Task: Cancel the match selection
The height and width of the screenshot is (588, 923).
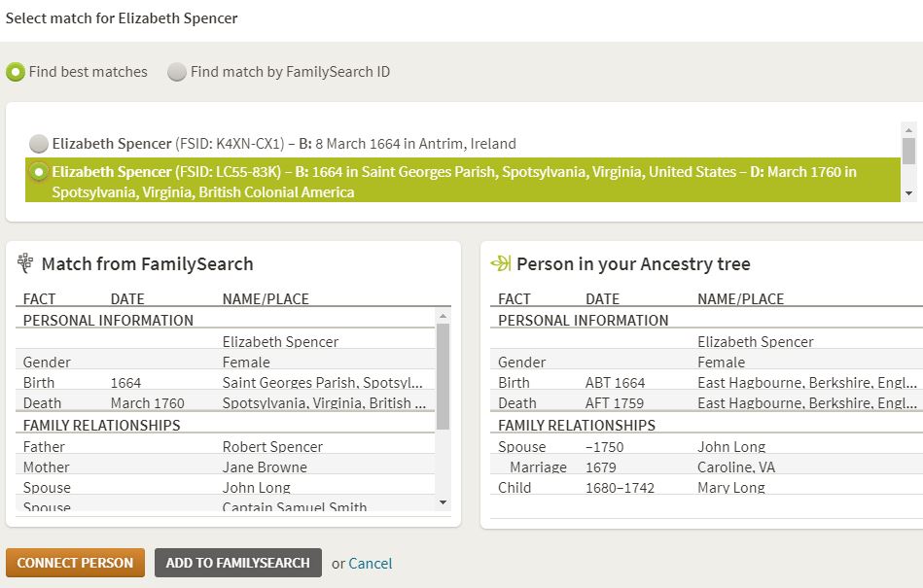Action: (x=370, y=564)
